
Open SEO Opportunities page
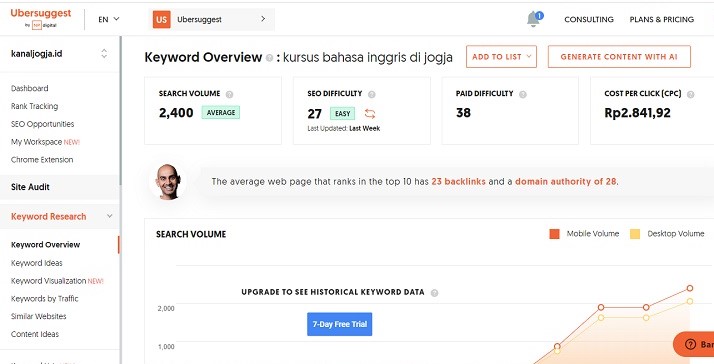click(x=42, y=124)
